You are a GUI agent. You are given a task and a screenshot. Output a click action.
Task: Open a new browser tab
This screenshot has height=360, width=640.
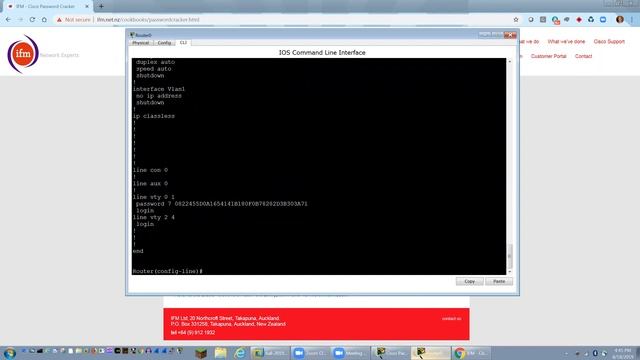(x=101, y=6)
